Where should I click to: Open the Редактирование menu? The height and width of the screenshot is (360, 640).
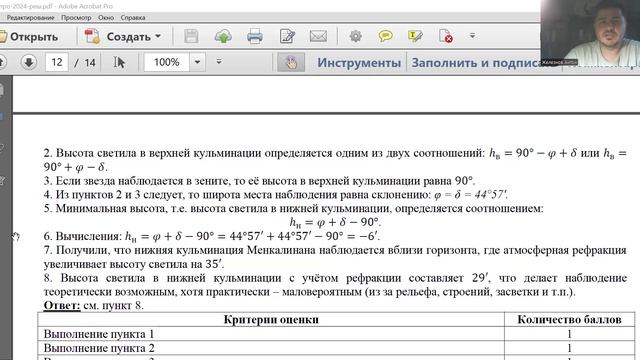[x=30, y=18]
